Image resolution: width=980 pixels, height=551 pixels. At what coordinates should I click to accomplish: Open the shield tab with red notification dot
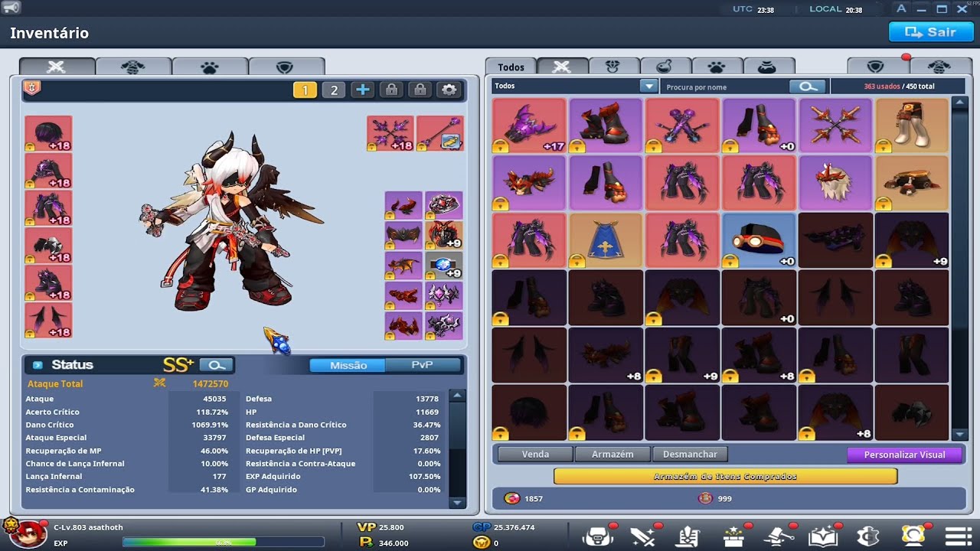point(877,67)
